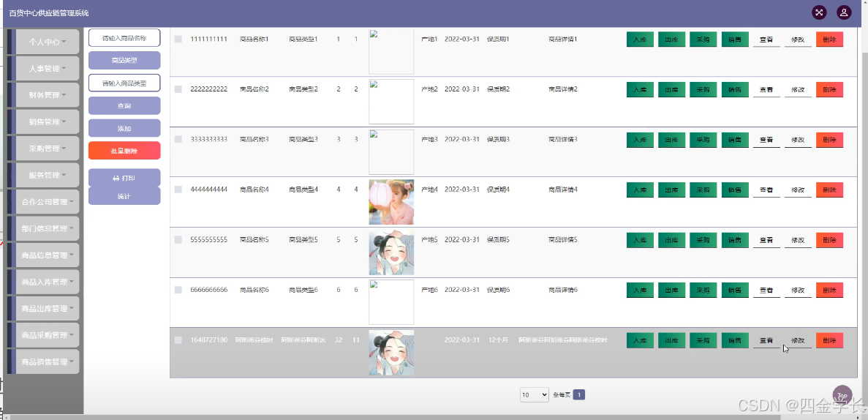Tick the checkbox for row 2222222222
The image size is (868, 420).
click(x=178, y=89)
